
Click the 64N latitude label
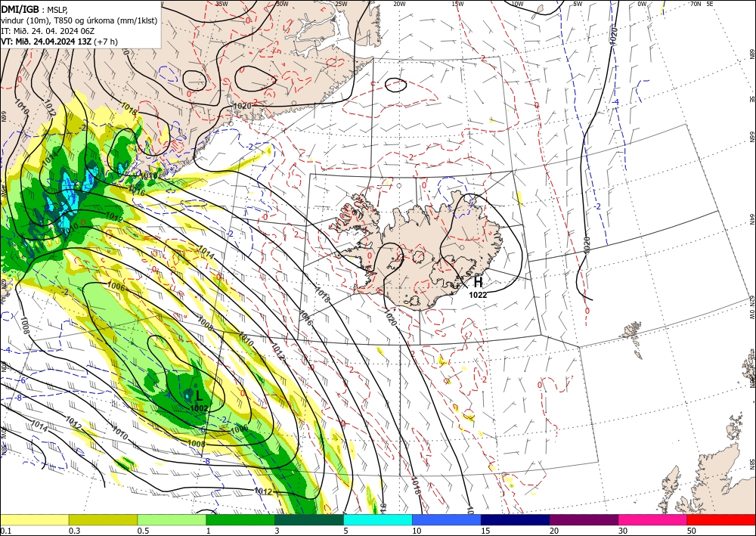[x=751, y=219]
